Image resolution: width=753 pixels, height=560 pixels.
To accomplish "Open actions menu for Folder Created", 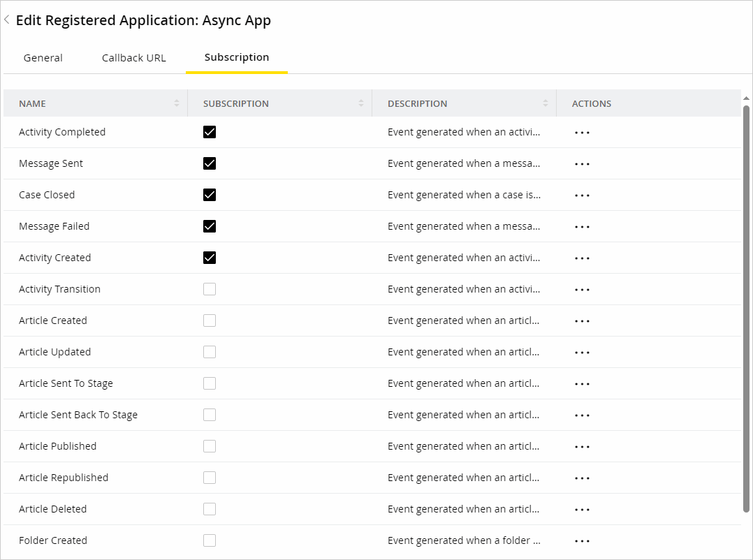I will (x=582, y=541).
